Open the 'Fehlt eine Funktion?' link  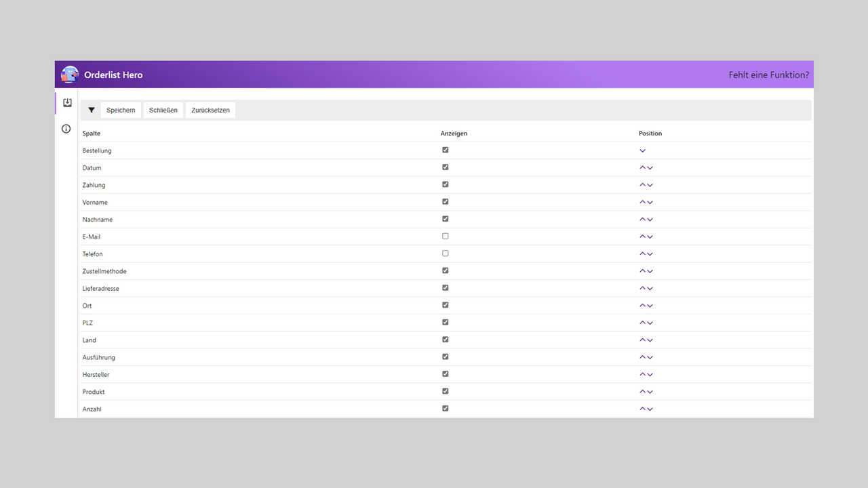click(769, 75)
